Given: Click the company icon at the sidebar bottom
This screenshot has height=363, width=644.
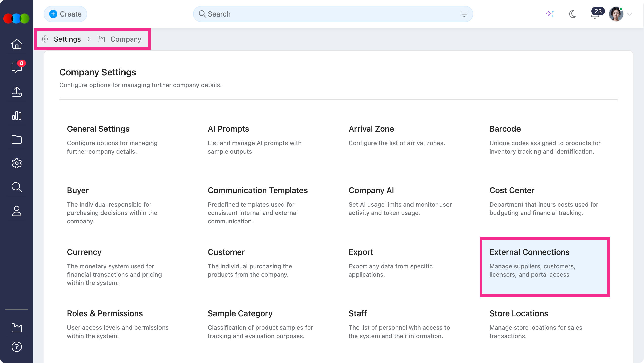Looking at the screenshot, I should pyautogui.click(x=17, y=327).
